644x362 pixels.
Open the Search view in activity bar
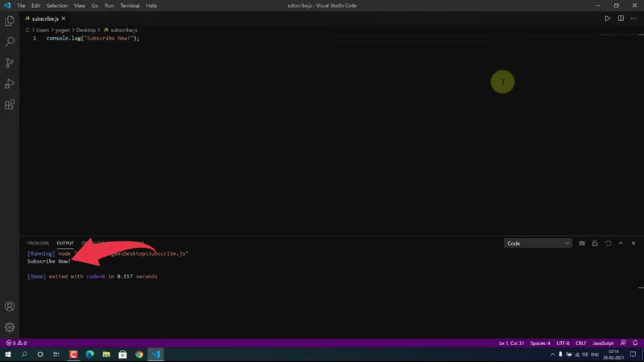point(10,41)
